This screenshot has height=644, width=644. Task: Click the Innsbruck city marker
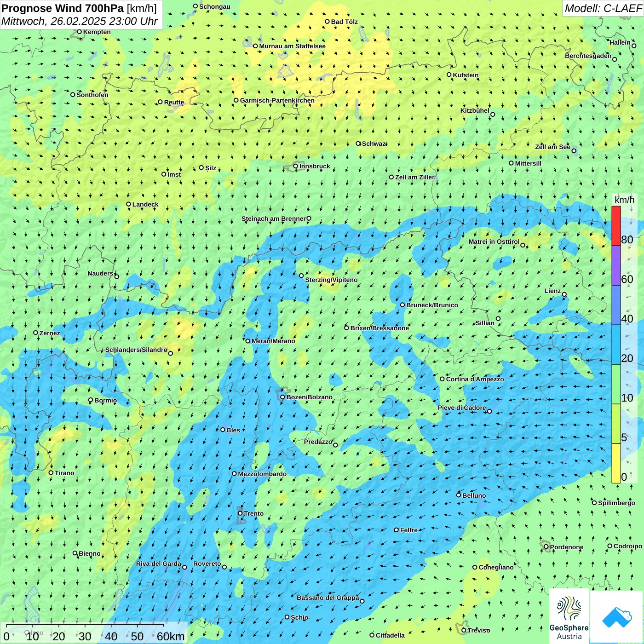pyautogui.click(x=296, y=167)
